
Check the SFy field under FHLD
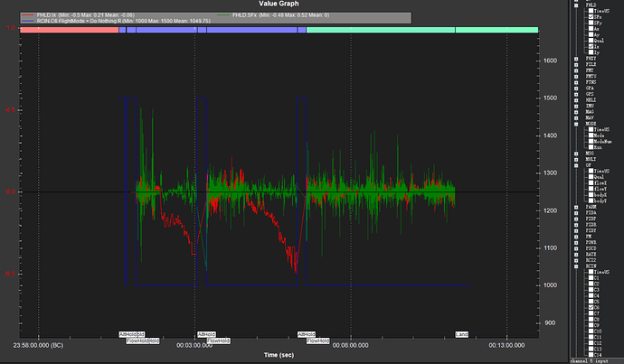[x=591, y=23]
